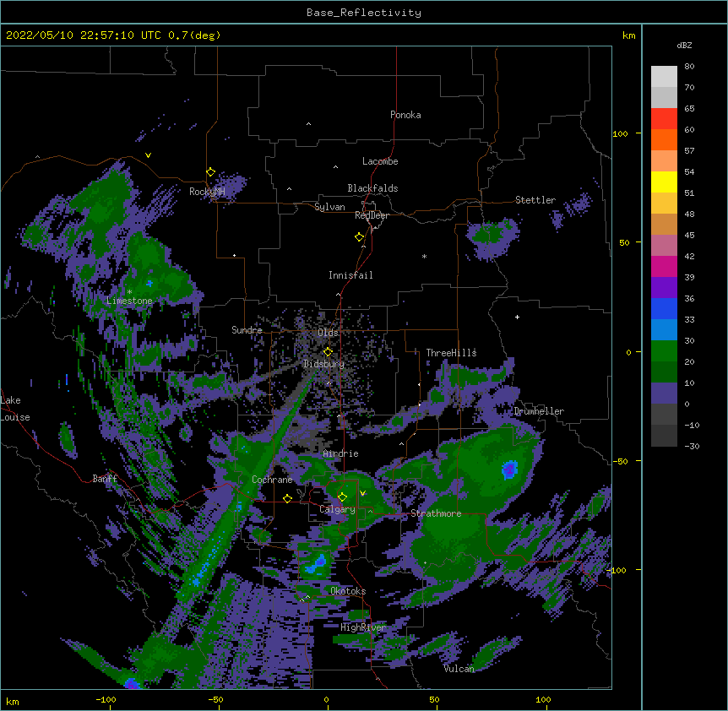The width and height of the screenshot is (728, 711).
Task: Click the ThreeHills town label
Action: pos(451,353)
